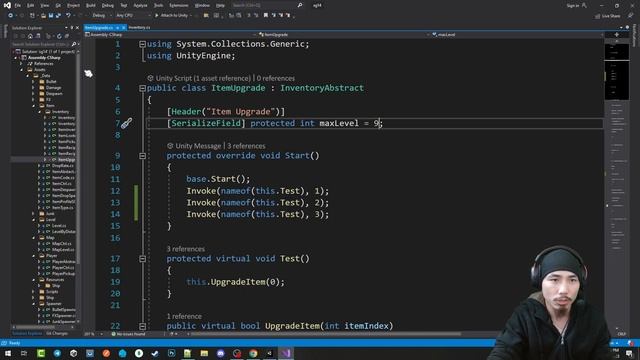Open Discord from the taskbar

tap(220, 353)
